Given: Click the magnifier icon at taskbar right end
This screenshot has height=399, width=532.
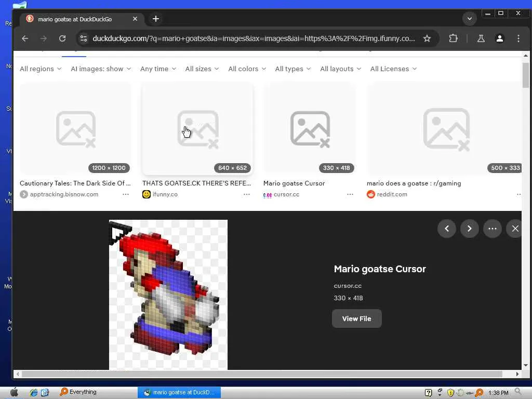Looking at the screenshot, I should point(518,392).
